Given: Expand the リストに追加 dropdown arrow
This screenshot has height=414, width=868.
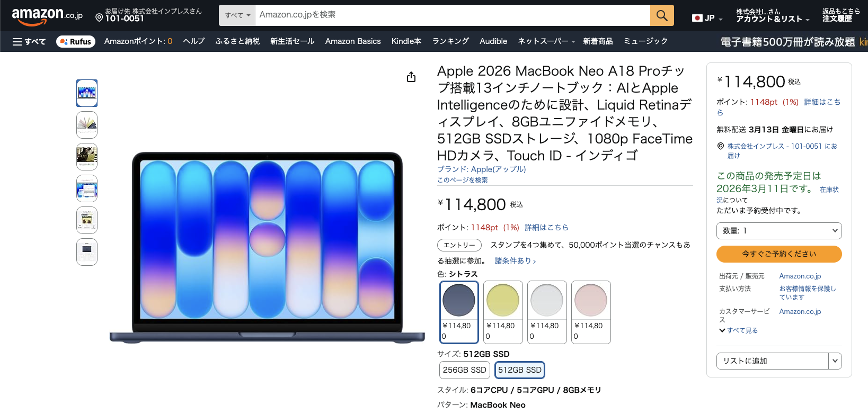Looking at the screenshot, I should (x=835, y=361).
